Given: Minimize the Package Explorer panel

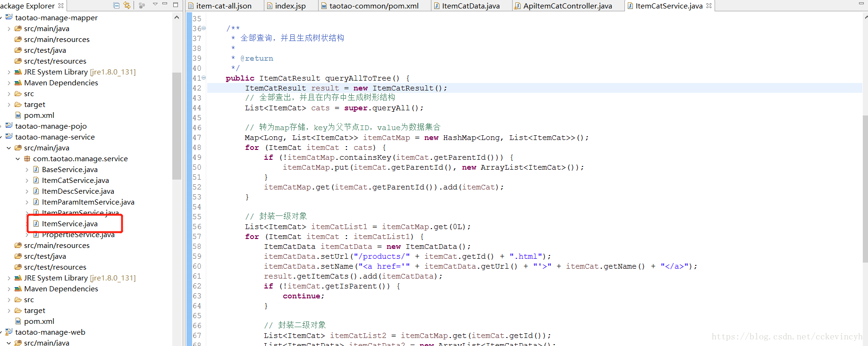Looking at the screenshot, I should 165,4.
